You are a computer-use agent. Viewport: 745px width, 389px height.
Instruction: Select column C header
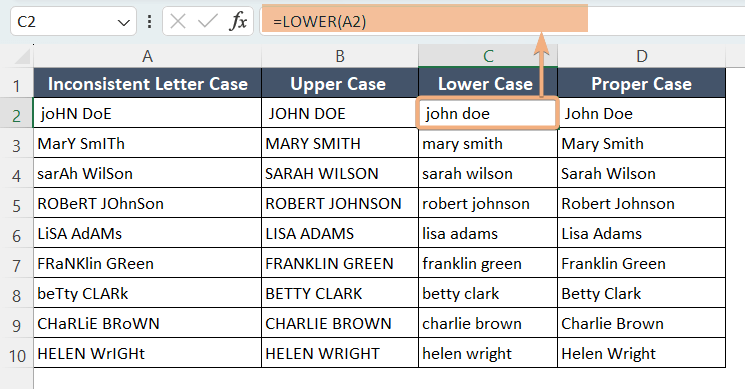pos(488,56)
